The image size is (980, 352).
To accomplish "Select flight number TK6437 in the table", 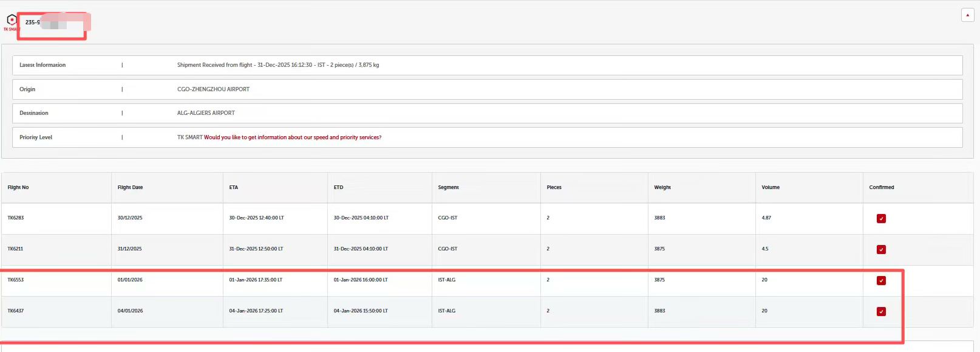I will point(16,311).
